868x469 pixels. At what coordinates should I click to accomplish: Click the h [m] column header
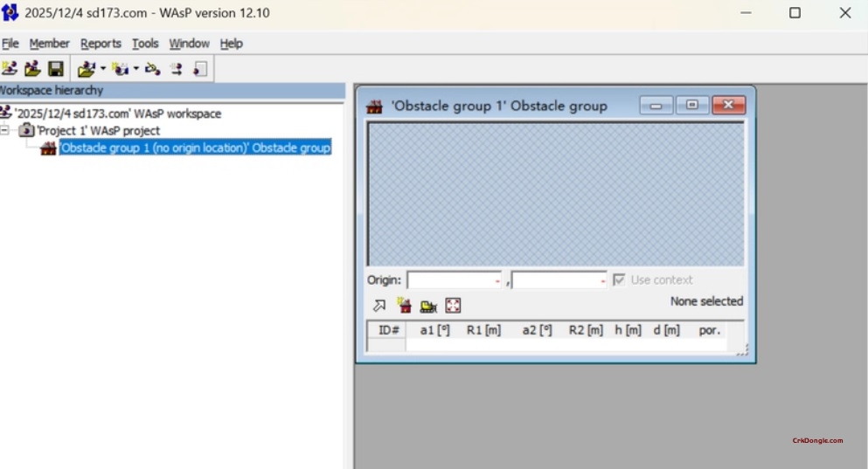[x=628, y=330]
